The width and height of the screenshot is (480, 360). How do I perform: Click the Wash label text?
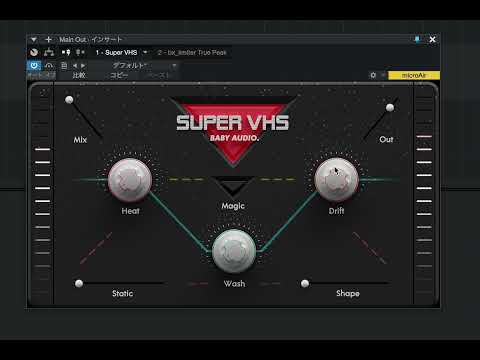pyautogui.click(x=234, y=284)
